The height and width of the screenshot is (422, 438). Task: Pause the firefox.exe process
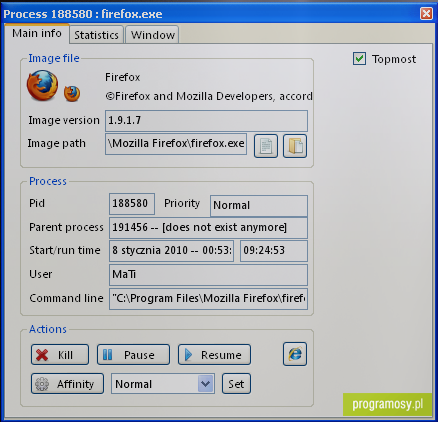(133, 355)
